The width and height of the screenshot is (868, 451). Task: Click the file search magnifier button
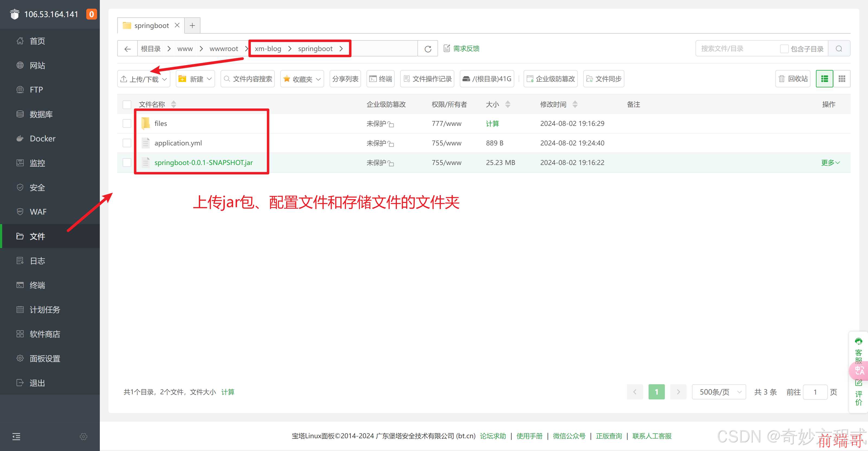pyautogui.click(x=839, y=49)
